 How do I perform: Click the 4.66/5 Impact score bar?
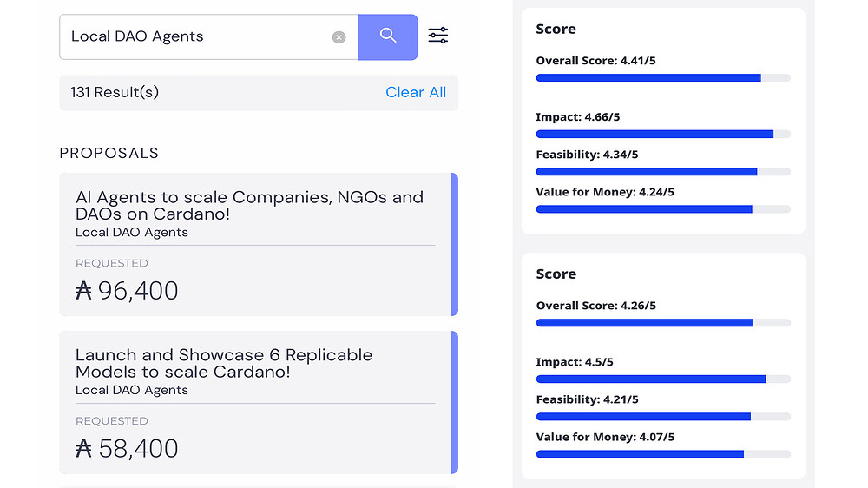click(663, 134)
